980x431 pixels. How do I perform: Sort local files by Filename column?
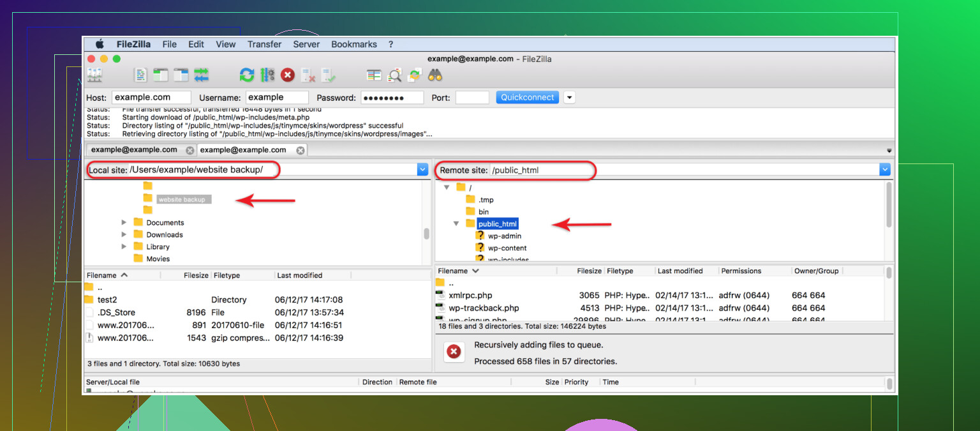click(x=121, y=275)
